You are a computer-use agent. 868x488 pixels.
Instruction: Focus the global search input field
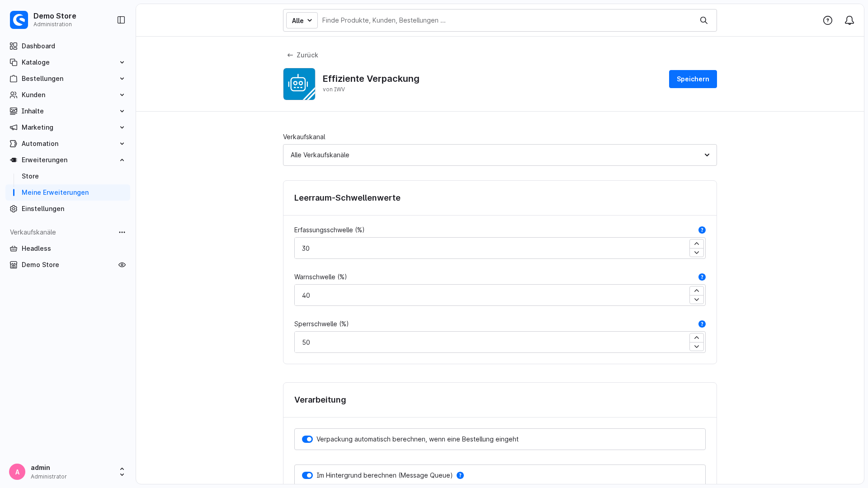[x=506, y=20]
